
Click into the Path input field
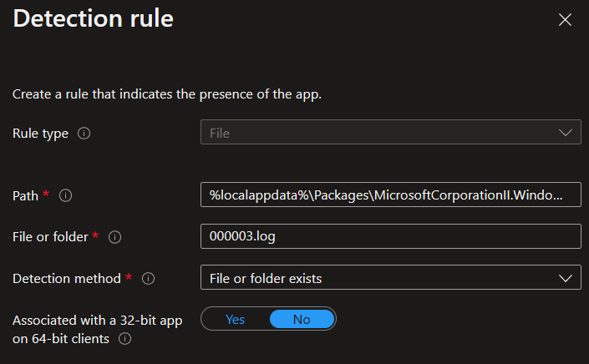click(390, 195)
